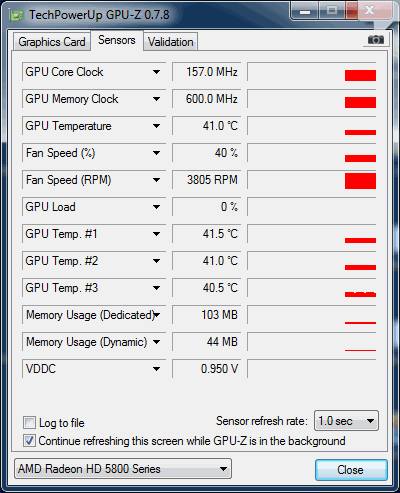The image size is (400, 493).
Task: Minimize the GPU-Z window
Action: tap(305, 11)
